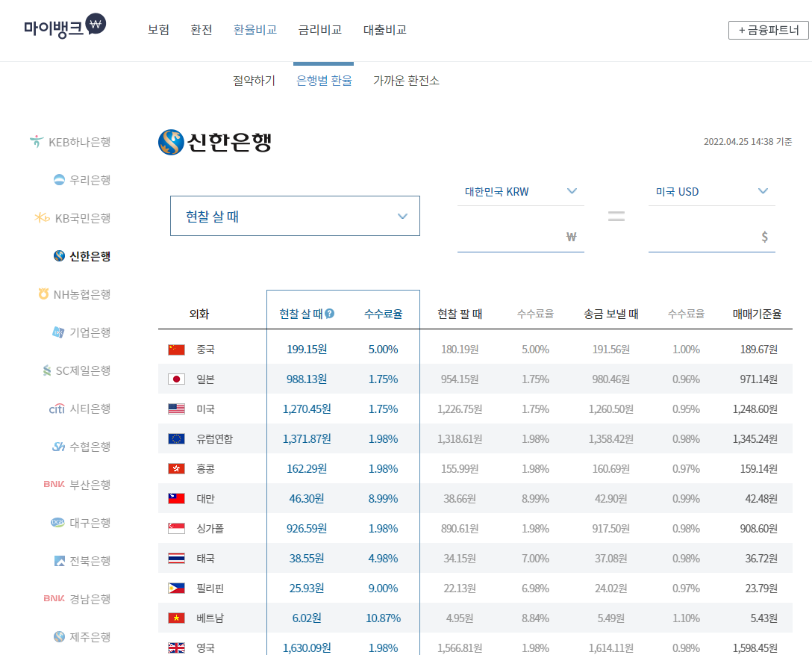Open the 보험 menu

click(158, 30)
